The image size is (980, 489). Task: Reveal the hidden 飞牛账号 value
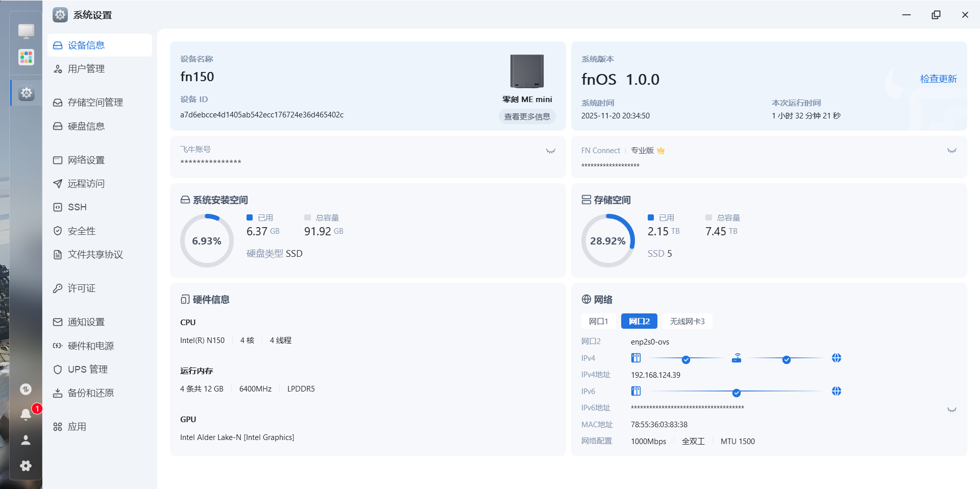550,151
